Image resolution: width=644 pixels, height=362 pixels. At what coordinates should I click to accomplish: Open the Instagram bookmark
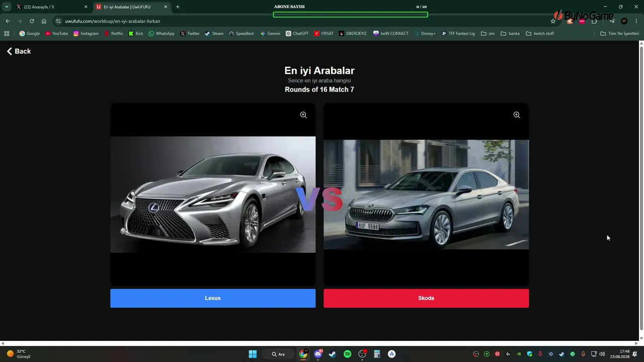86,34
